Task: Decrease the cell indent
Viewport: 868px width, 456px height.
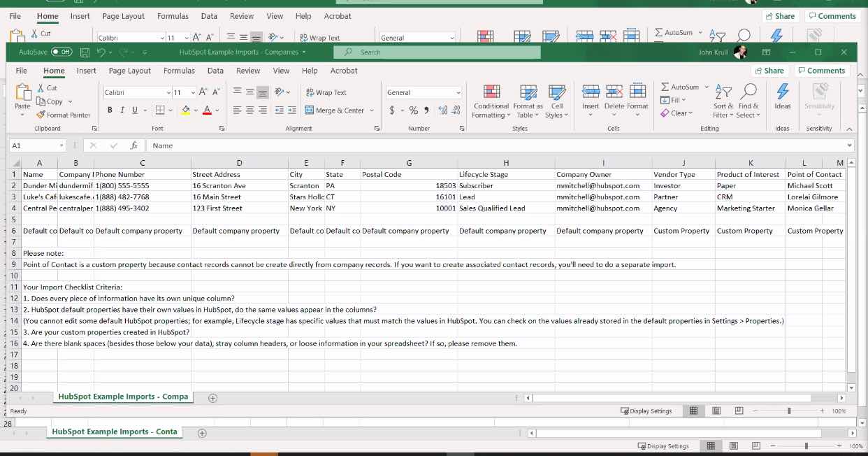Action: tap(280, 111)
